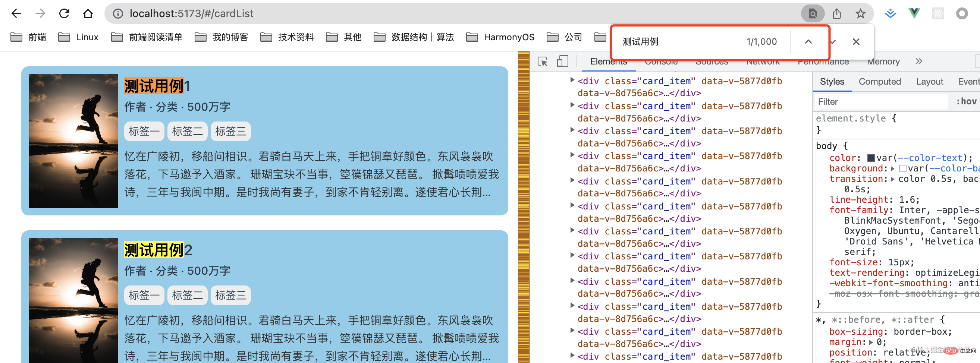
Task: Bookmark this page with star icon
Action: coord(860,14)
